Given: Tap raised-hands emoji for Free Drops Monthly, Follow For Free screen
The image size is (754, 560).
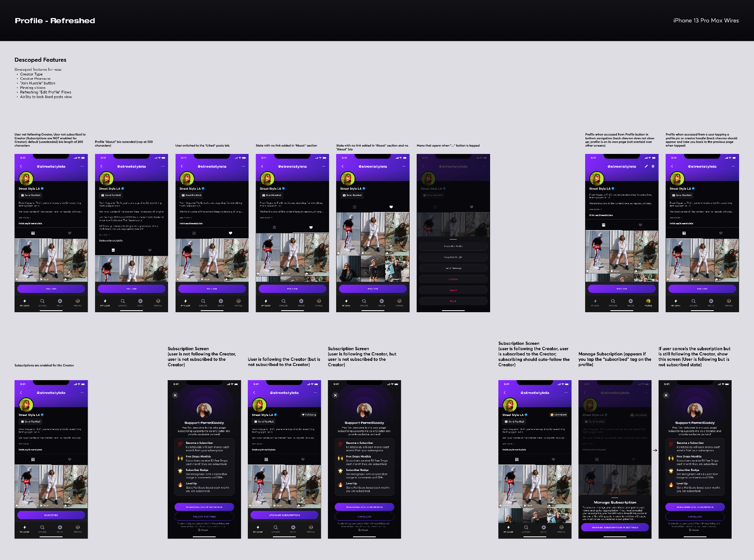Looking at the screenshot, I should pyautogui.click(x=180, y=458).
